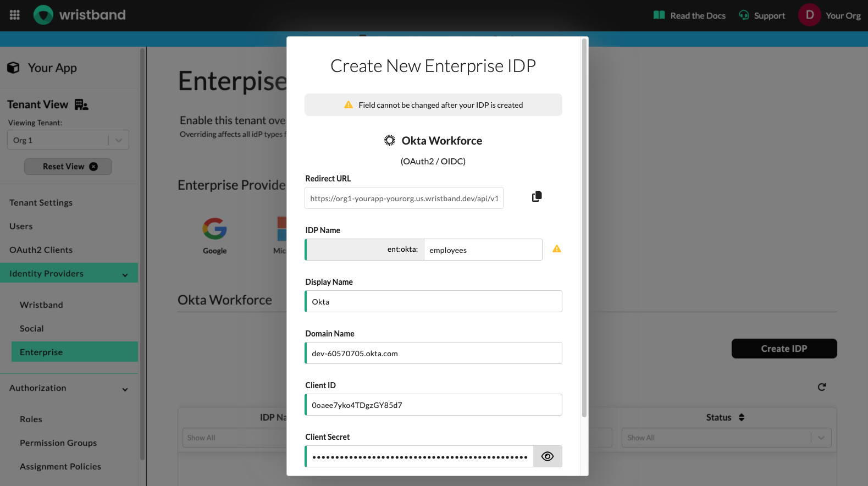868x486 pixels.
Task: Open the apps grid menu icon
Action: (15, 15)
